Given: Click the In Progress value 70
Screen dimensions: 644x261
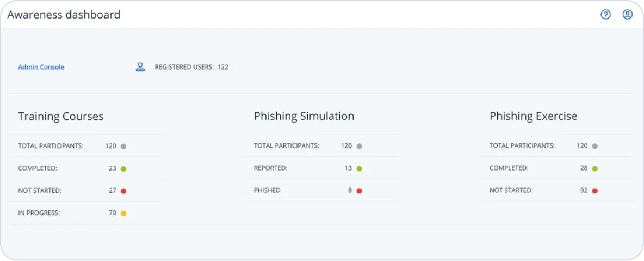Looking at the screenshot, I should (112, 213).
